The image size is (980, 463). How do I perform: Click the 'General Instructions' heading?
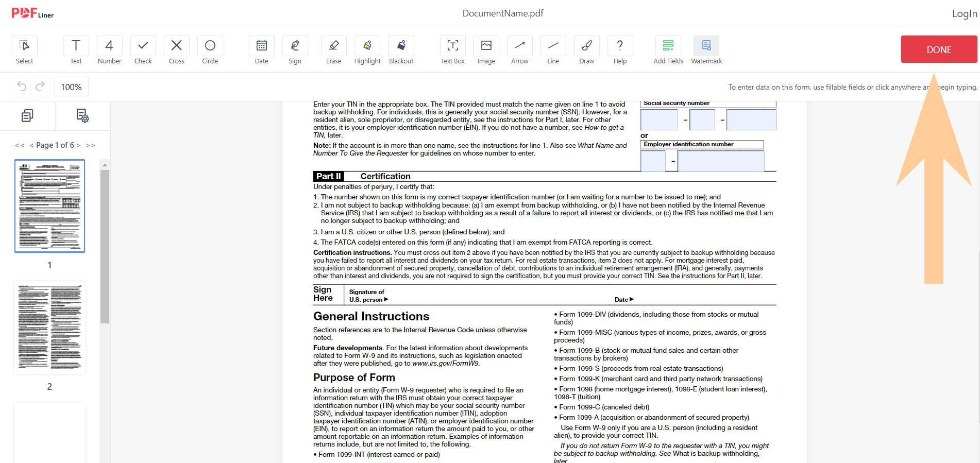371,316
